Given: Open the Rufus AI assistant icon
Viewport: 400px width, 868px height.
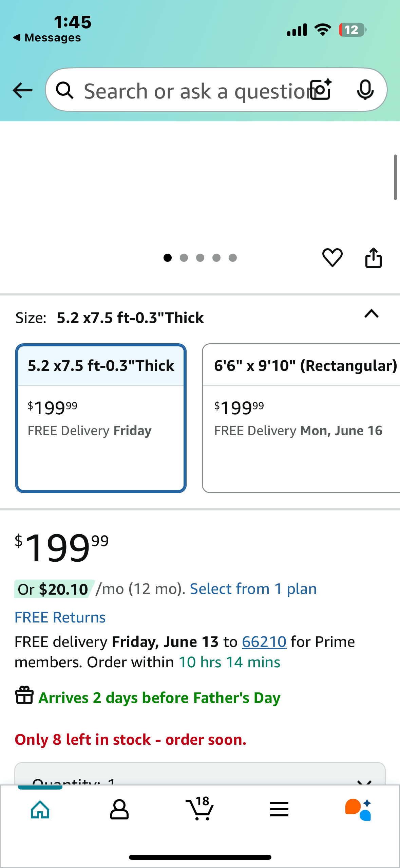Looking at the screenshot, I should [x=359, y=809].
